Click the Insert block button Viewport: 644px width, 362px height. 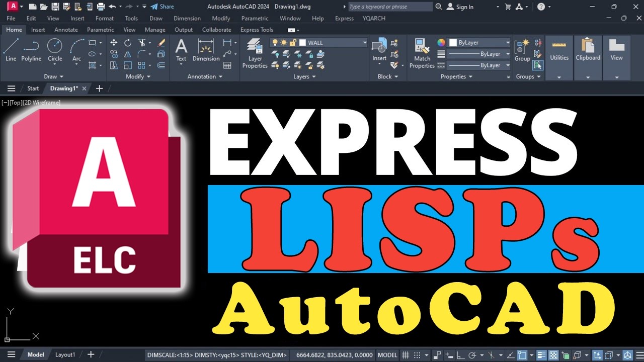(x=379, y=50)
